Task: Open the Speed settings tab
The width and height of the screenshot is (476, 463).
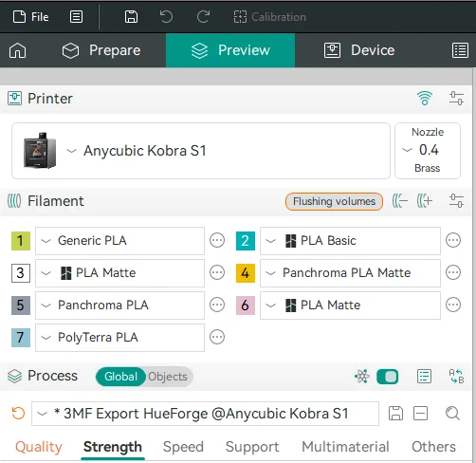Action: pos(183,447)
